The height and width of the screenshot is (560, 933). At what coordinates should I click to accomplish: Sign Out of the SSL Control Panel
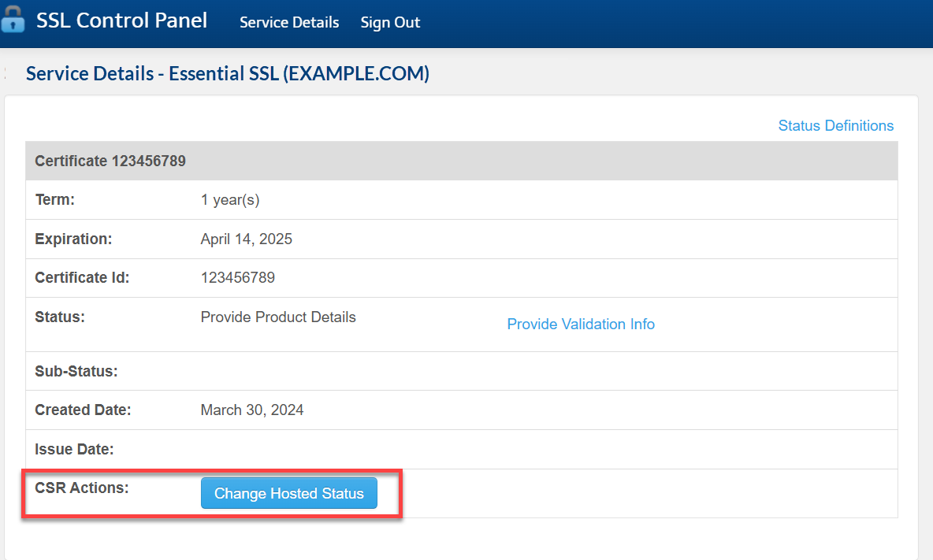(x=390, y=23)
